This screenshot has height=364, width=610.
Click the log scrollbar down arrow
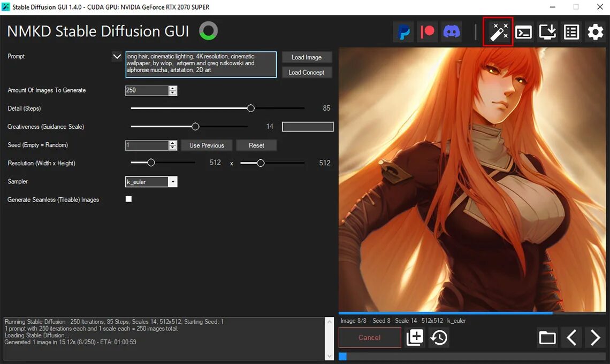click(330, 356)
